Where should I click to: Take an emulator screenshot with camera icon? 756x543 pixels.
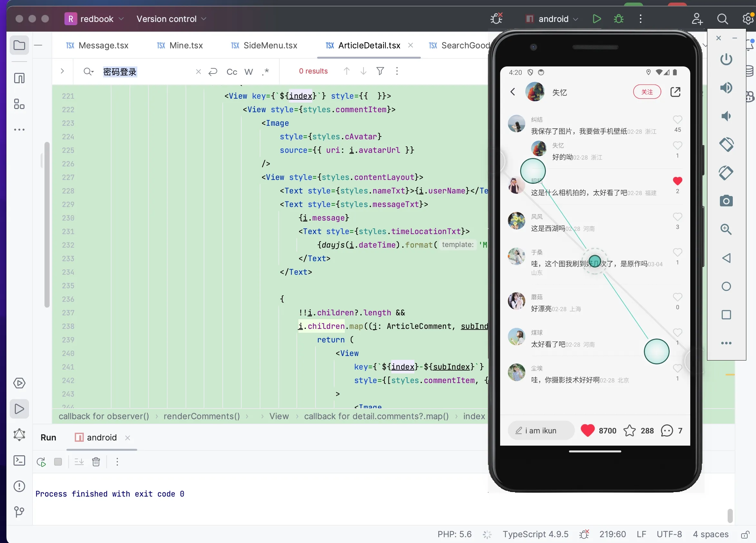pos(726,201)
